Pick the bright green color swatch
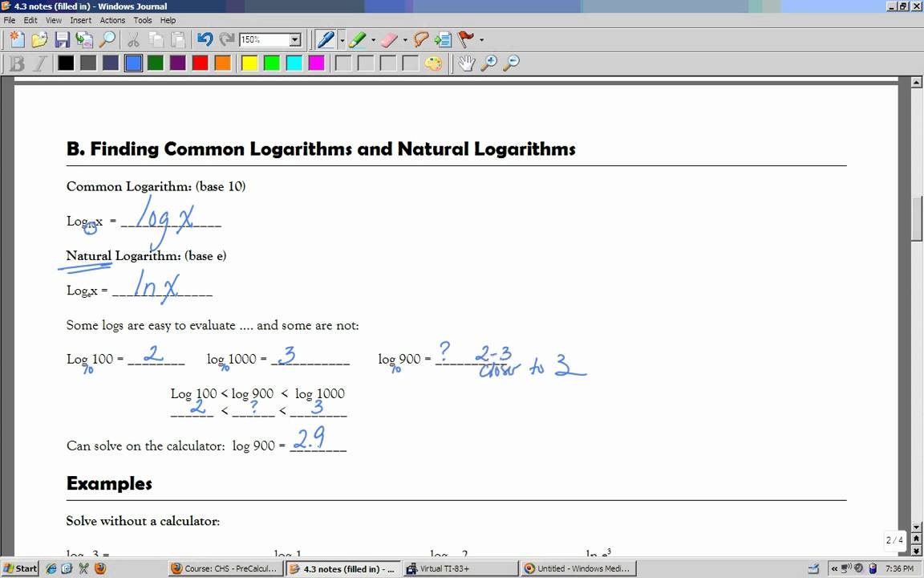924x578 pixels. tap(272, 63)
